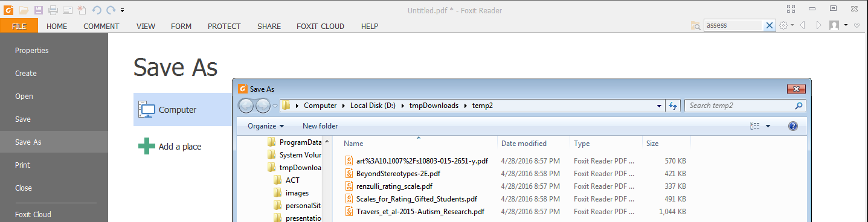The image size is (868, 222).
Task: Click the folder search icon beside find box
Action: (x=696, y=25)
